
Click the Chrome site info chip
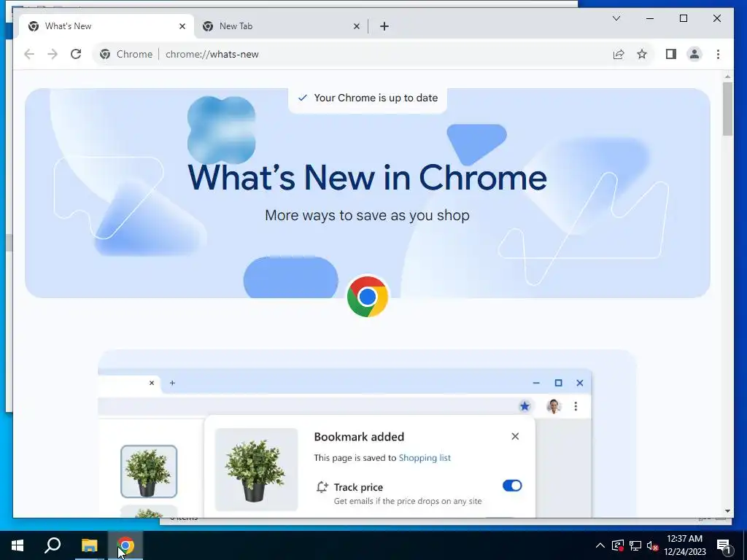125,54
